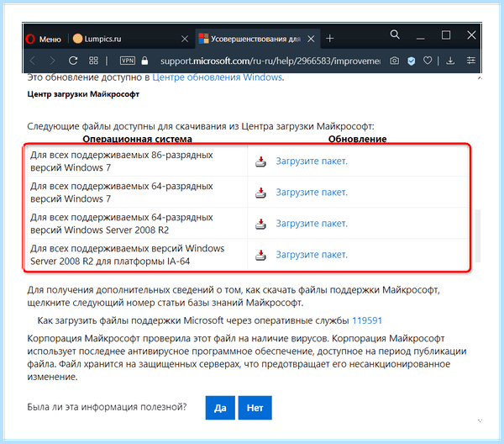Click text 'Для всех поддерживаемых 86-разрядных версий Windows 7'
Viewport: 504px width, 444px height.
tap(122, 161)
